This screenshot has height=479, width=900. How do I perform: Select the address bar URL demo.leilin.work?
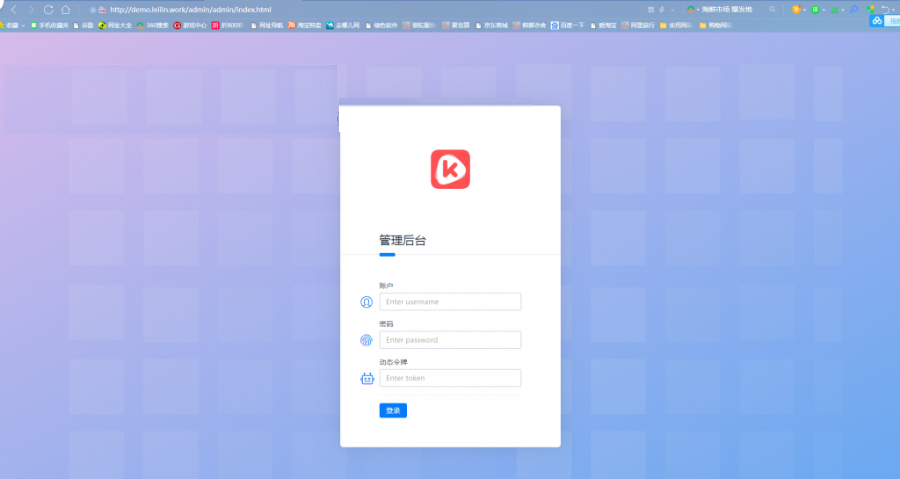(x=191, y=10)
